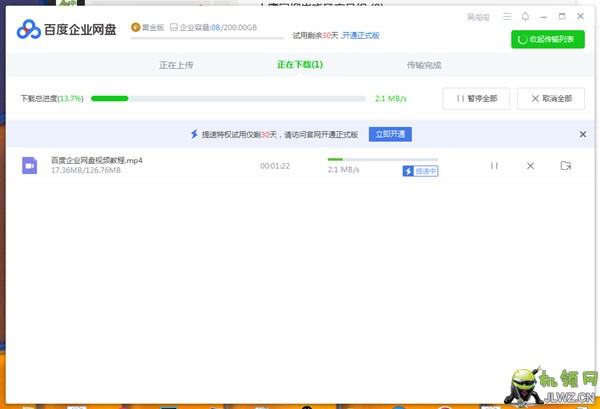600x409 pixels.
Task: Click the mp4 video file icon
Action: coord(29,166)
